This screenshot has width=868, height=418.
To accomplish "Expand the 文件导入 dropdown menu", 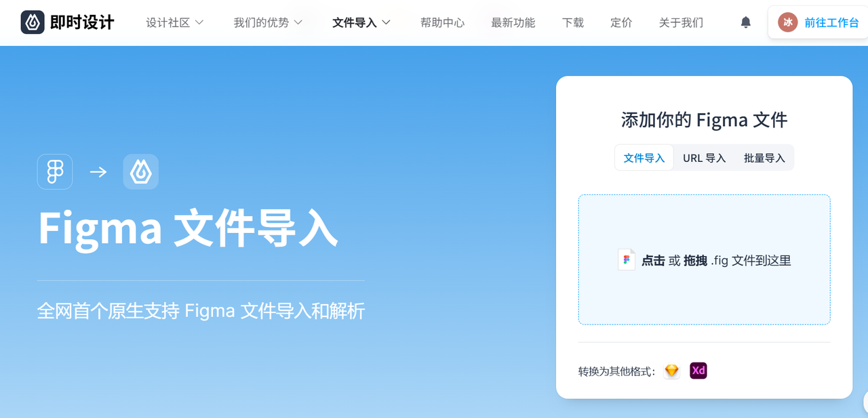I will (x=361, y=22).
